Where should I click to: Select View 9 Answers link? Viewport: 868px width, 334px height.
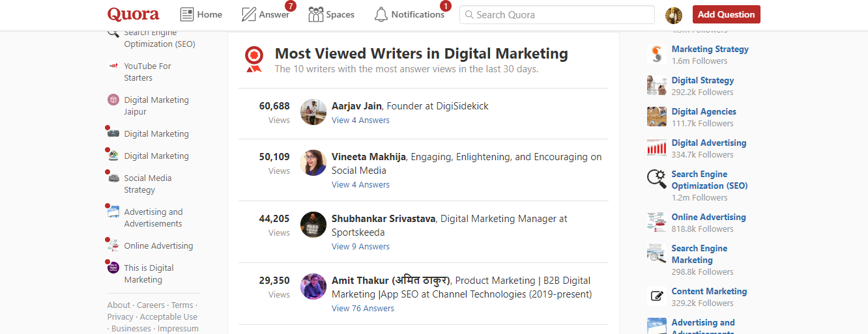point(360,246)
